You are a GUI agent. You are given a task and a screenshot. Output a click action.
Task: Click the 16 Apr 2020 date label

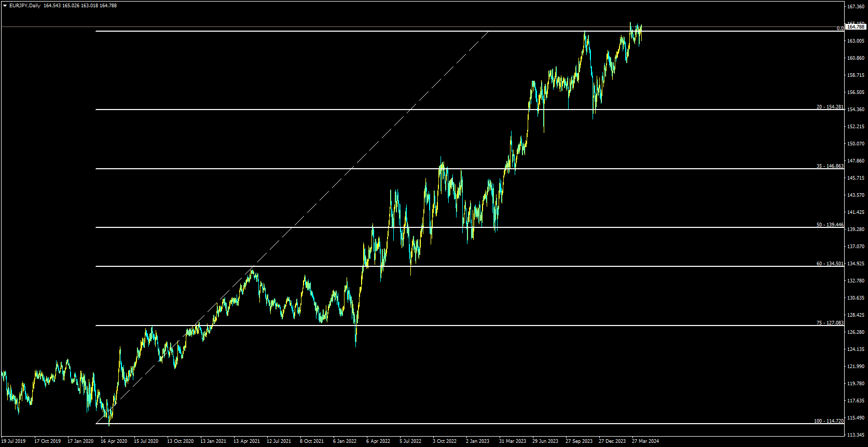point(114,441)
